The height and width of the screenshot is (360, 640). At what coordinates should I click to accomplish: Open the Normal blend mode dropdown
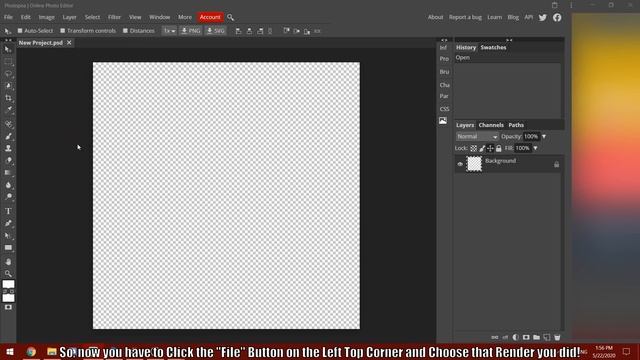tap(477, 136)
